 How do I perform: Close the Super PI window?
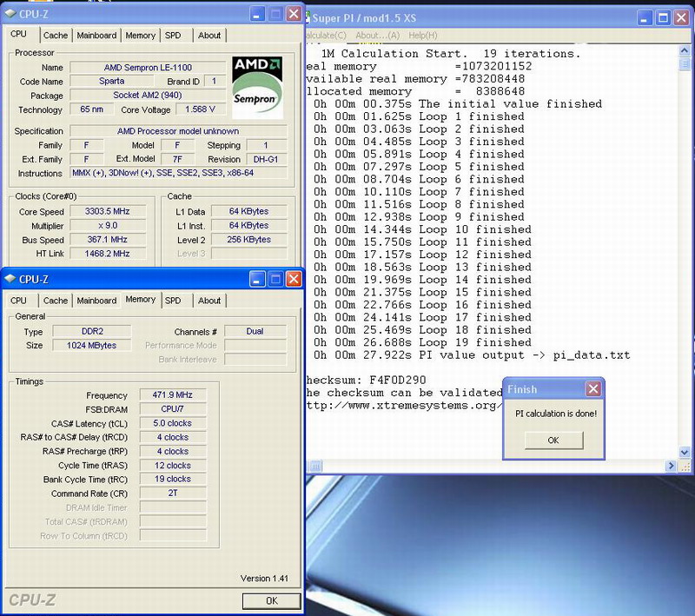[681, 18]
